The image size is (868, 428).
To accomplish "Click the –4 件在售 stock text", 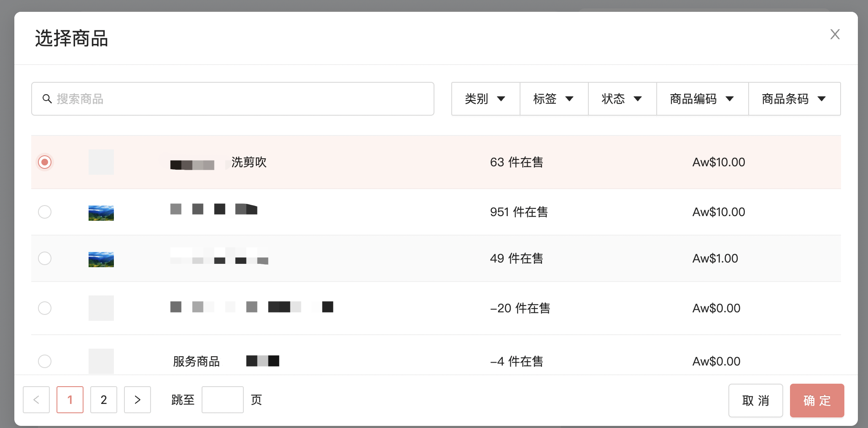I will coord(517,361).
